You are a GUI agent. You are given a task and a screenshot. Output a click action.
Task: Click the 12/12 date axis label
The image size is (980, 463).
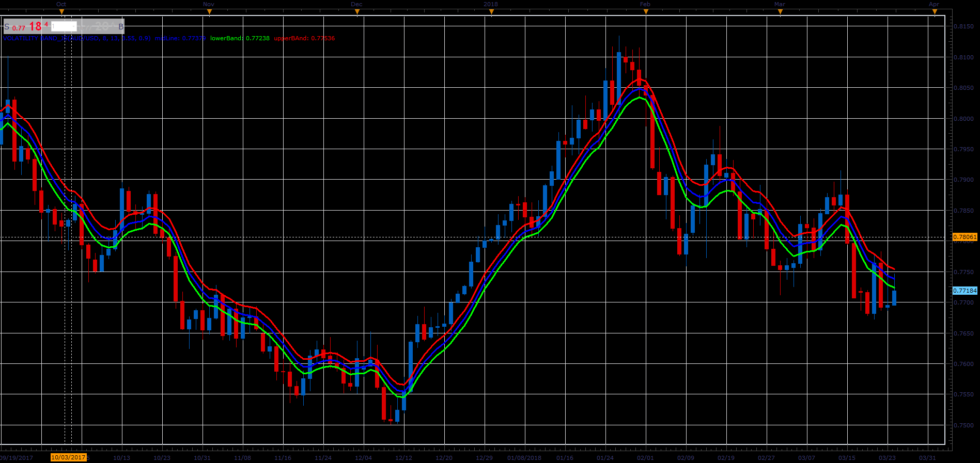click(404, 458)
